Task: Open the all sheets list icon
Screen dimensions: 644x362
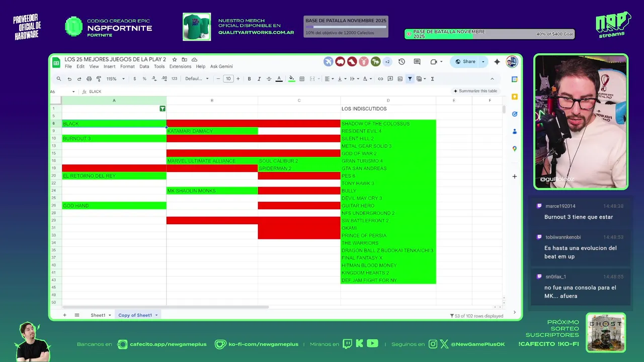Action: (77, 315)
